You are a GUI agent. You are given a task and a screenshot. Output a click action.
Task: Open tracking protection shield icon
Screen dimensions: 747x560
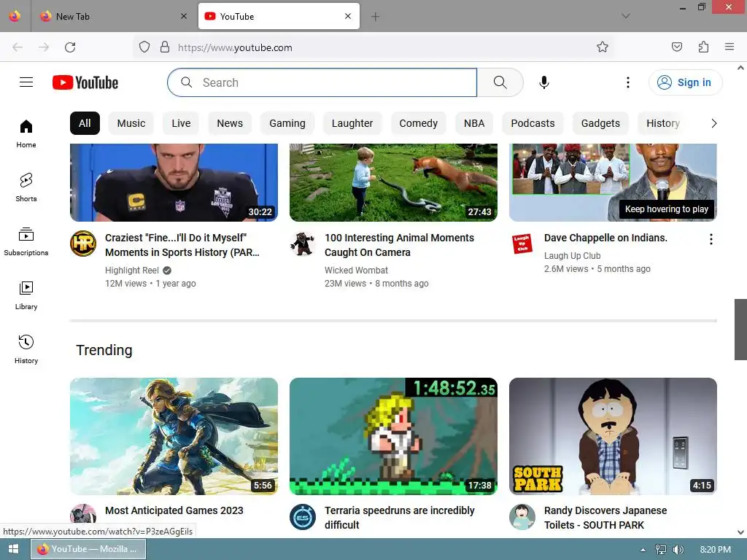point(144,47)
